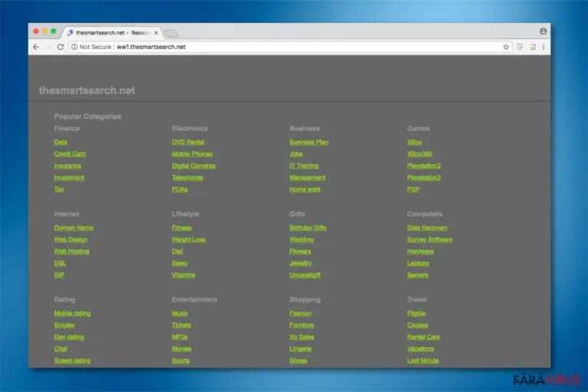Open the user profile icon
This screenshot has width=588, height=392.
coord(543,31)
